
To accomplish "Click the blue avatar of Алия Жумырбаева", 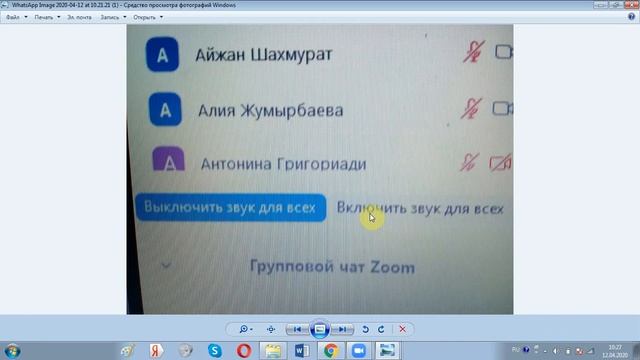I will point(165,109).
